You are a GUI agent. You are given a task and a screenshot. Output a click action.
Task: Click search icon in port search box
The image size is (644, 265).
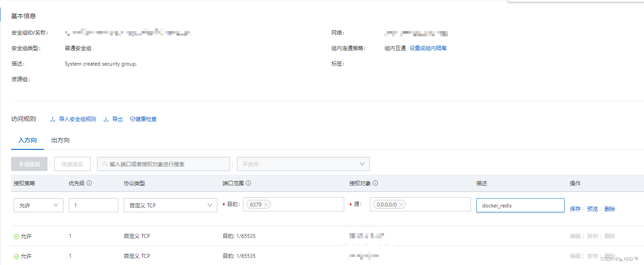105,164
